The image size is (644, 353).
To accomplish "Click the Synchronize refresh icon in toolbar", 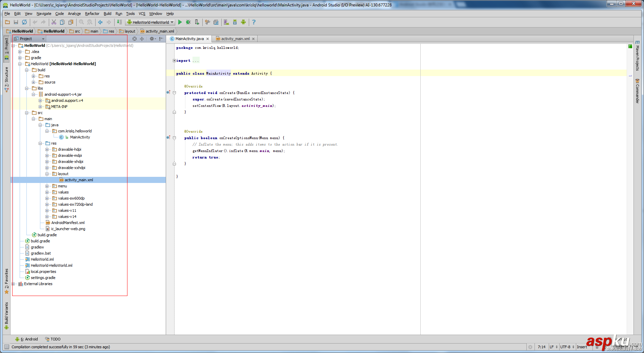I will tap(24, 22).
